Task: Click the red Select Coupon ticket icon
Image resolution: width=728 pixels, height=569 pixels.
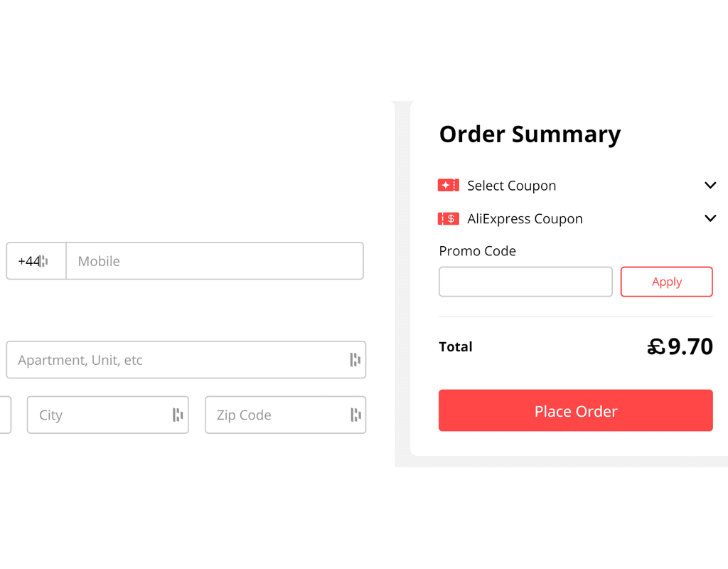Action: click(448, 186)
